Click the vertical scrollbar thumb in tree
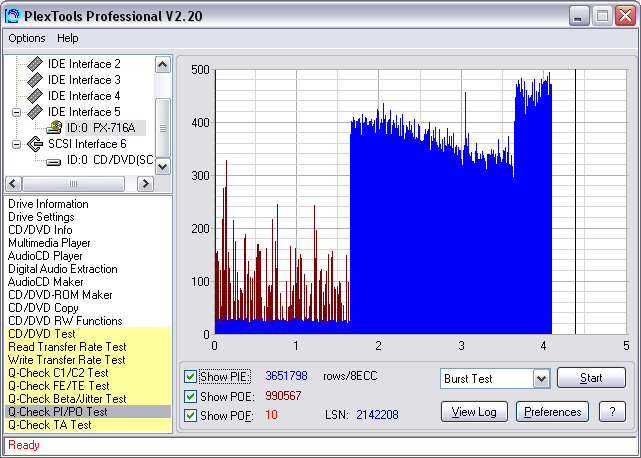This screenshot has height=458, width=641. pos(163,128)
